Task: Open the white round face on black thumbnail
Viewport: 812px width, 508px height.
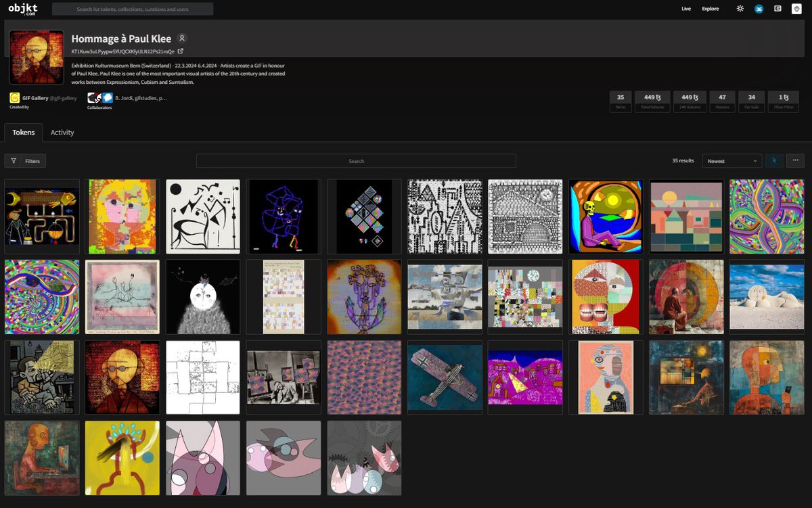Action: click(x=203, y=297)
